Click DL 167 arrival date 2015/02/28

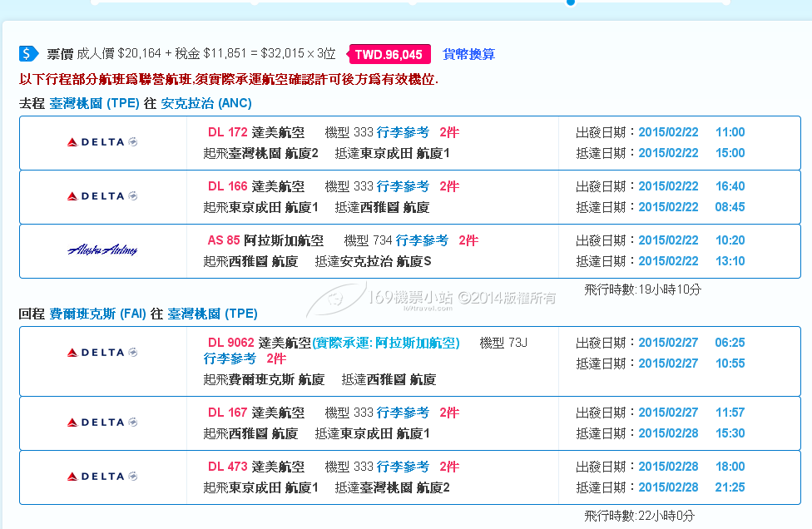[x=669, y=433]
